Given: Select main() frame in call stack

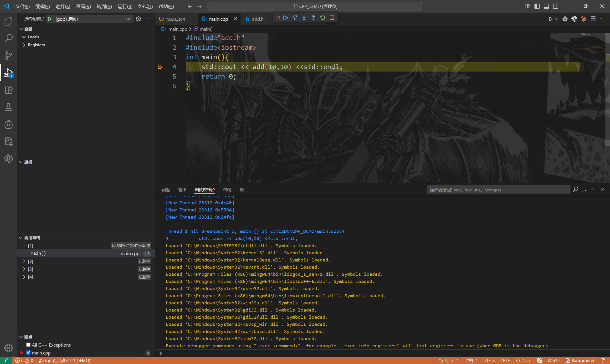Looking at the screenshot, I should point(86,253).
